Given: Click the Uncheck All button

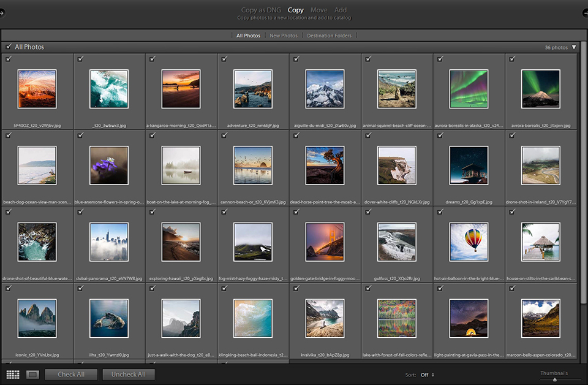Looking at the screenshot, I should (128, 375).
